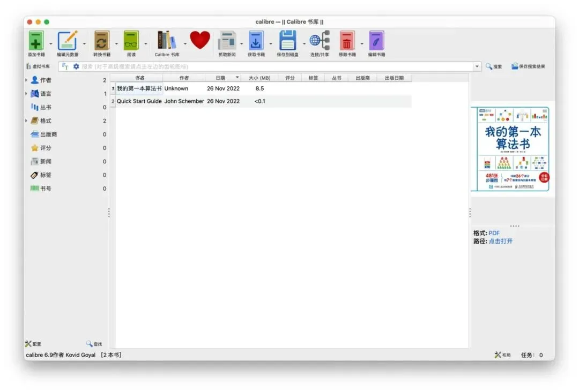Click the Calibre library icon
The width and height of the screenshot is (579, 392).
click(x=167, y=41)
